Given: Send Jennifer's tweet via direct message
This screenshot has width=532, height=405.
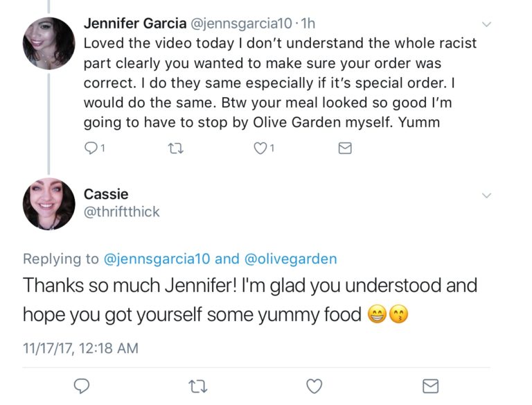Looking at the screenshot, I should pyautogui.click(x=344, y=148).
